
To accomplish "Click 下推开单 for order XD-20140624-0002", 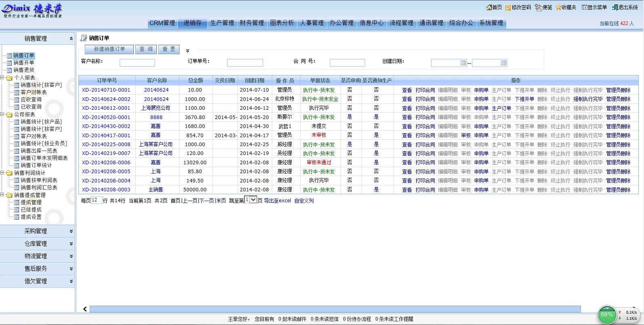I will click(524, 99).
